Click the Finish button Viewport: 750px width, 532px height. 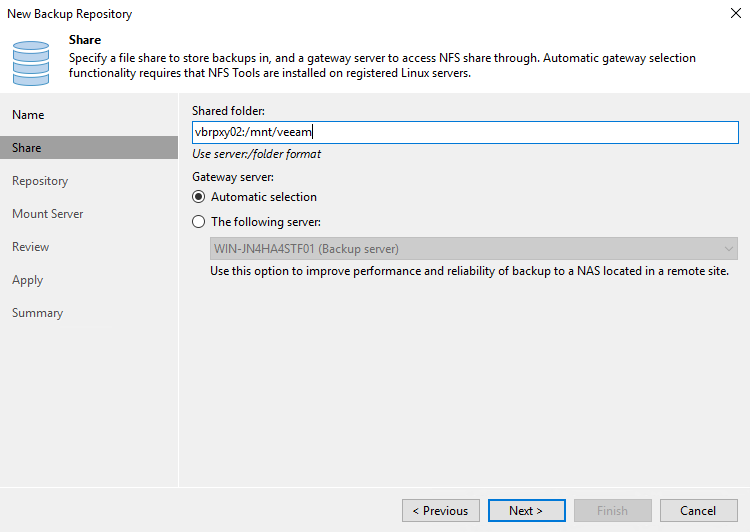(x=612, y=511)
